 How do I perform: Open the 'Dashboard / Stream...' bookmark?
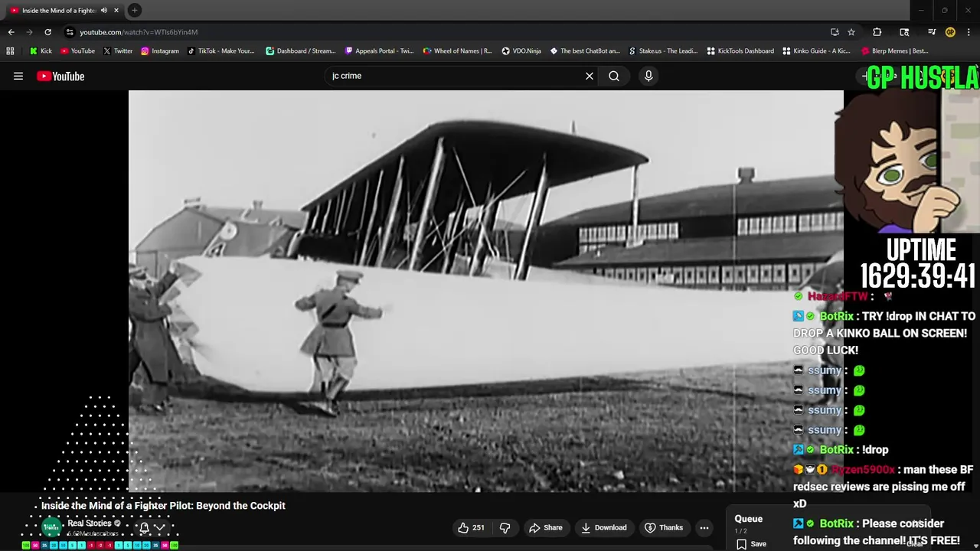(301, 51)
